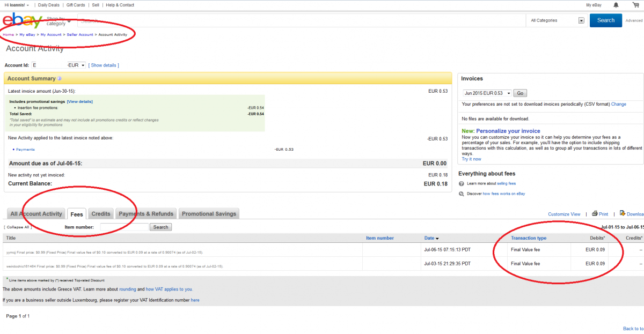The image size is (644, 334).
Task: Click the question mark icon near selling fees
Action: [x=462, y=183]
